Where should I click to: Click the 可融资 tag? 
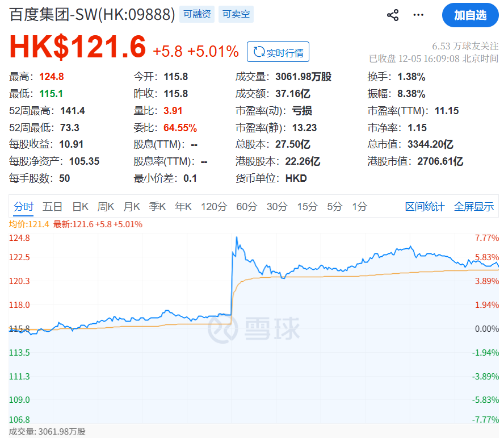coord(197,15)
